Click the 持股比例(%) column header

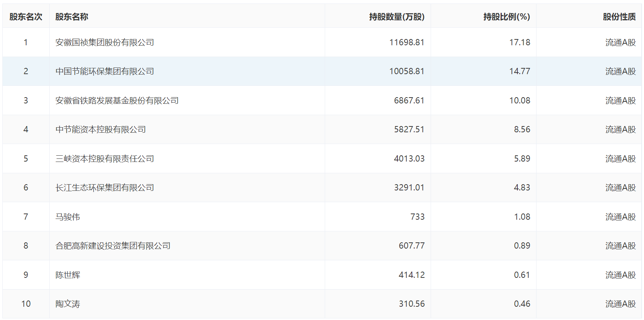coord(506,17)
